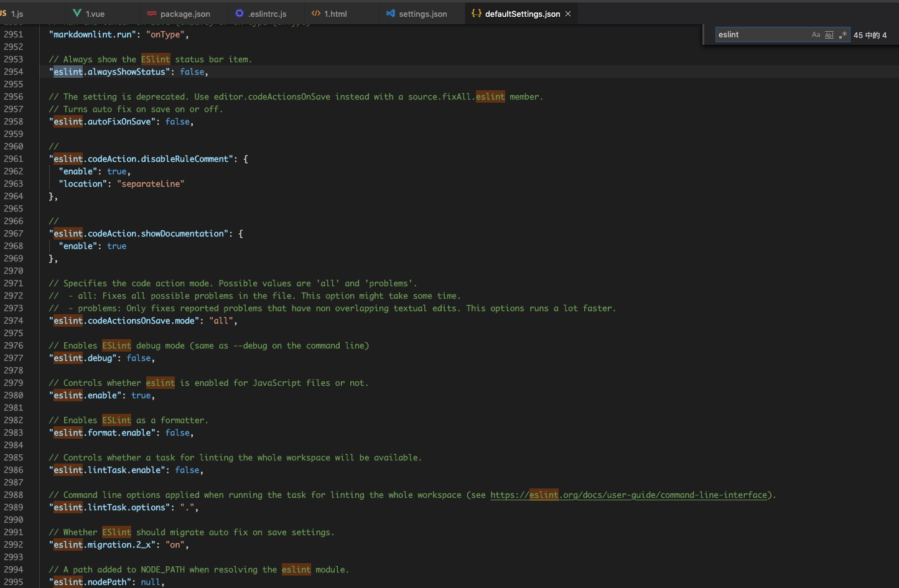Image resolution: width=899 pixels, height=588 pixels.
Task: Click the Vue icon on 1.vue tab
Action: pos(77,13)
